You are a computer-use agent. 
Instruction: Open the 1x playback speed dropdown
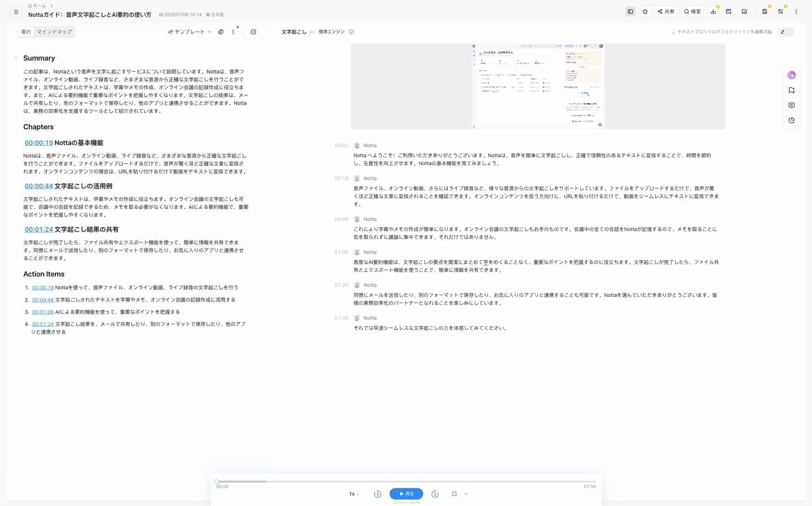tap(353, 493)
